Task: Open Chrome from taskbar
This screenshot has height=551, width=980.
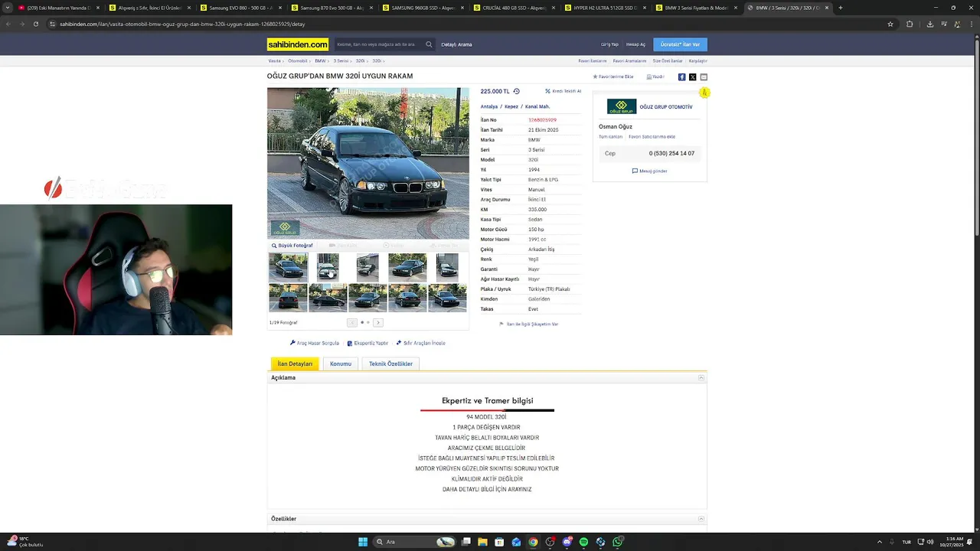Action: coord(533,542)
